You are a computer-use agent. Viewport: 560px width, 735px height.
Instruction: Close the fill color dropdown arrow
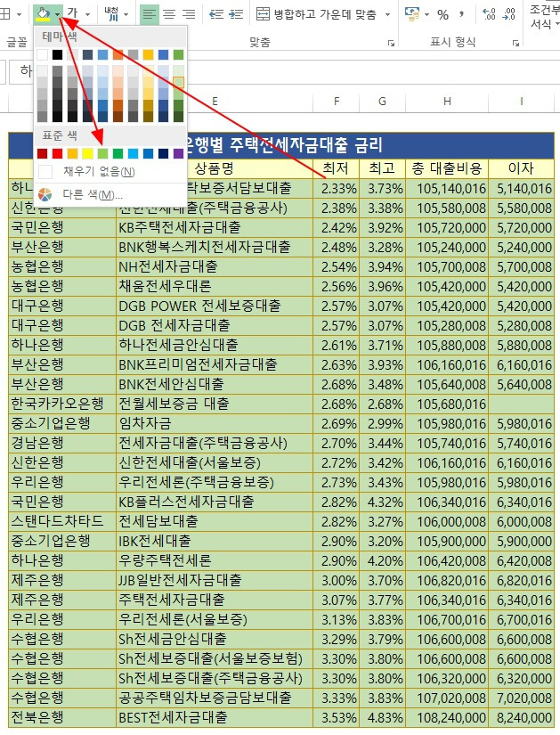pos(57,14)
